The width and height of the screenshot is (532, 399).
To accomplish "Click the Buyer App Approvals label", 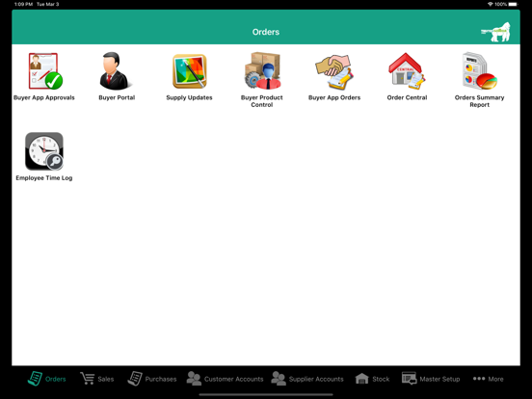I will [x=44, y=97].
